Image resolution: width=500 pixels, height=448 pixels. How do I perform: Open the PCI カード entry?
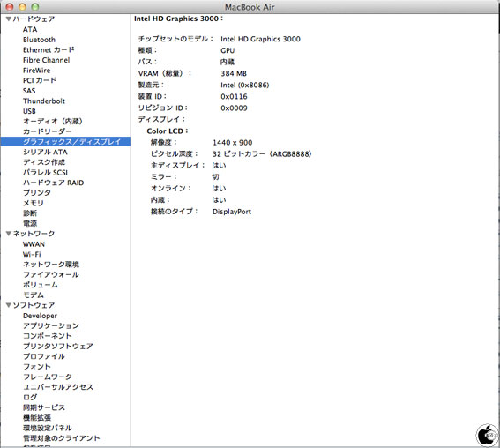[40, 80]
